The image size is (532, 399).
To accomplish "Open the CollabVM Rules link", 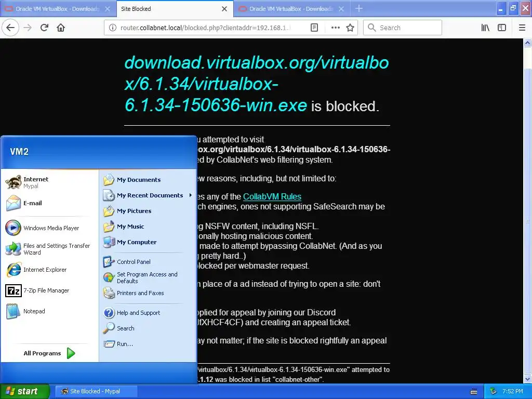I will pyautogui.click(x=272, y=196).
